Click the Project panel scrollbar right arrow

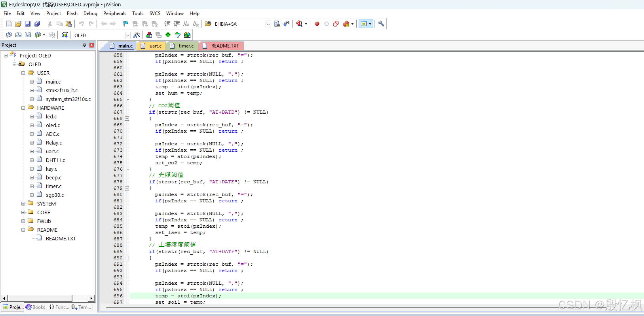tap(91, 298)
